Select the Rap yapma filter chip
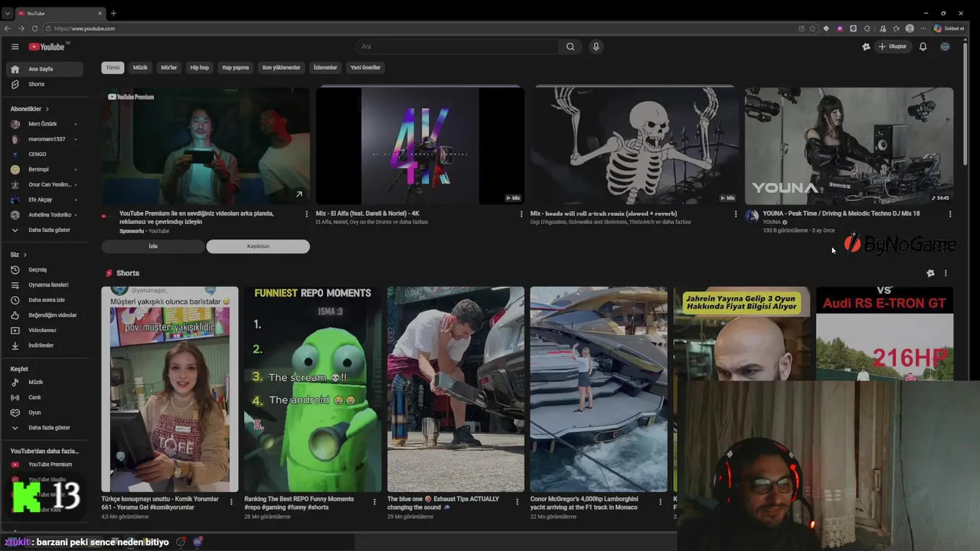 (235, 67)
